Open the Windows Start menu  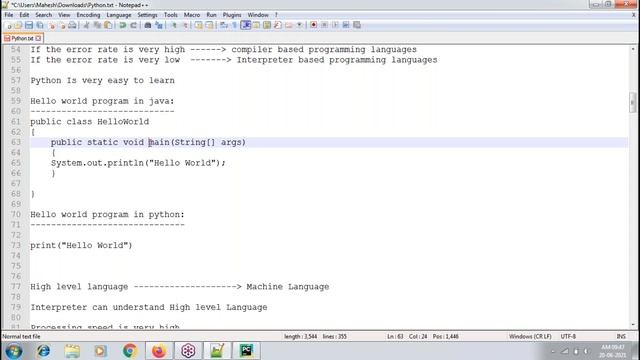coord(14,351)
